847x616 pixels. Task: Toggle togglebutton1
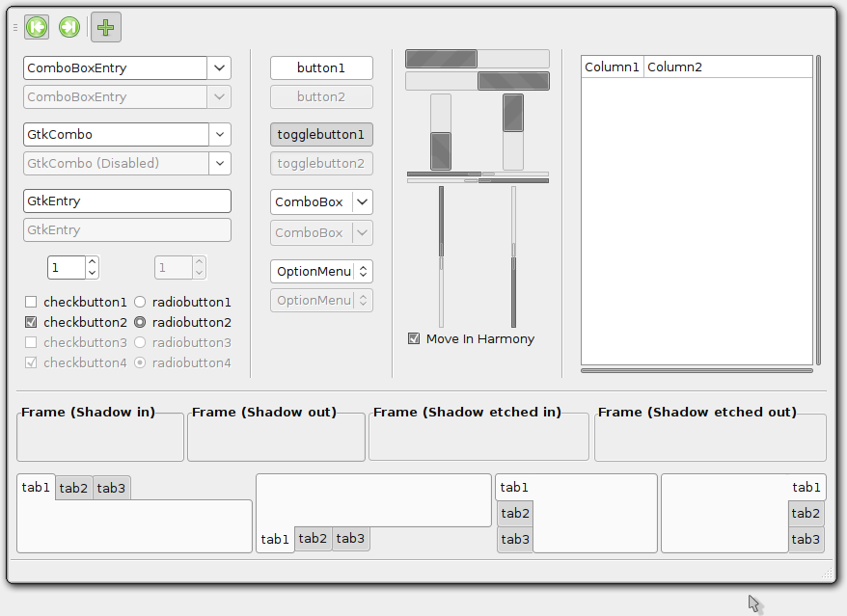pos(321,134)
